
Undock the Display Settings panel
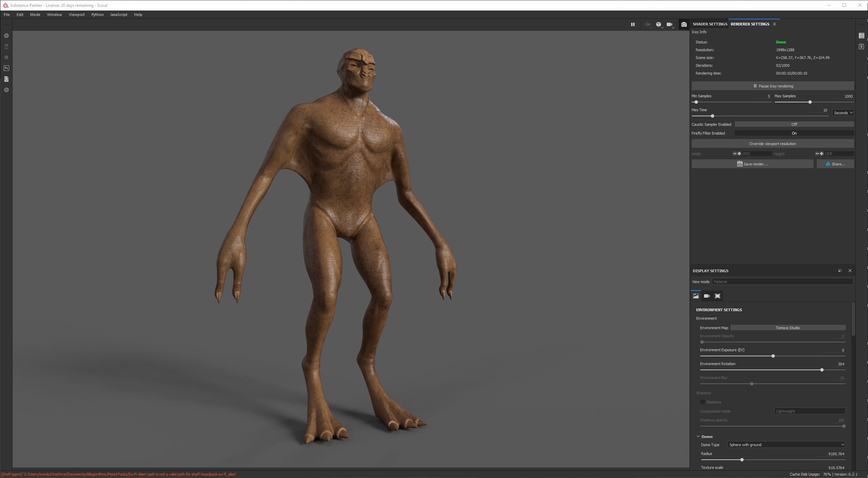(x=840, y=271)
